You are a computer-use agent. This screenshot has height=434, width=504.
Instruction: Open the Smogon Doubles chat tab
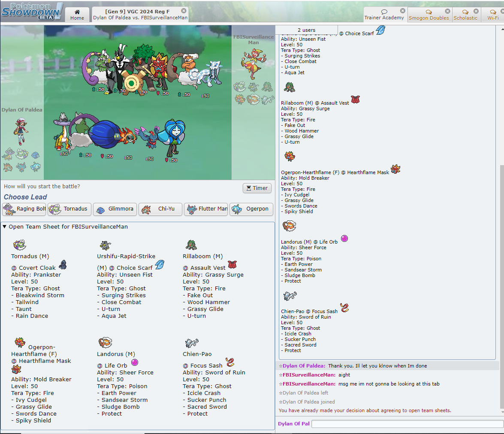tap(429, 15)
